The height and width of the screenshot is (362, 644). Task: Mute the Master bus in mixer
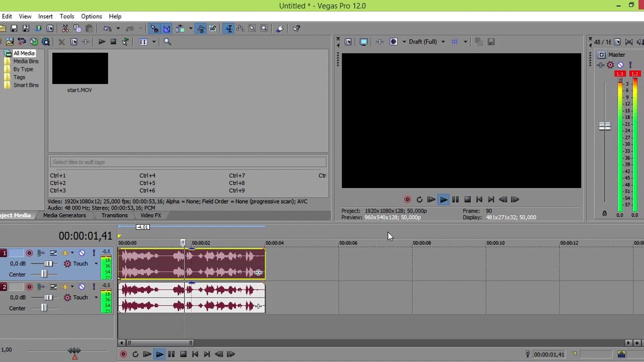pyautogui.click(x=620, y=65)
